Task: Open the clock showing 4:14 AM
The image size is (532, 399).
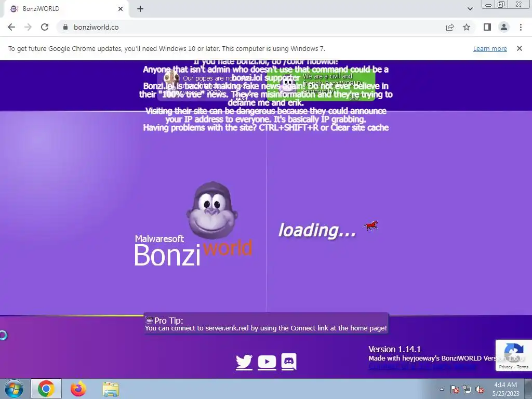Action: coord(506,389)
